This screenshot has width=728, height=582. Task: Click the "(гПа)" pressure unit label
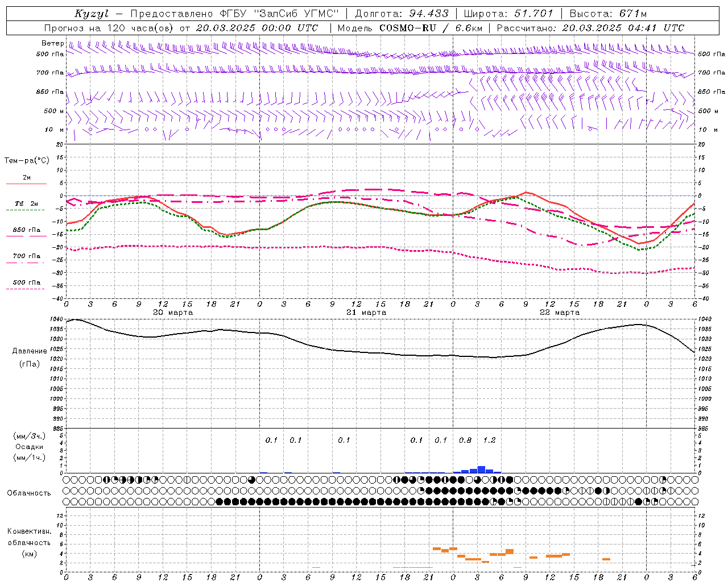pos(30,364)
